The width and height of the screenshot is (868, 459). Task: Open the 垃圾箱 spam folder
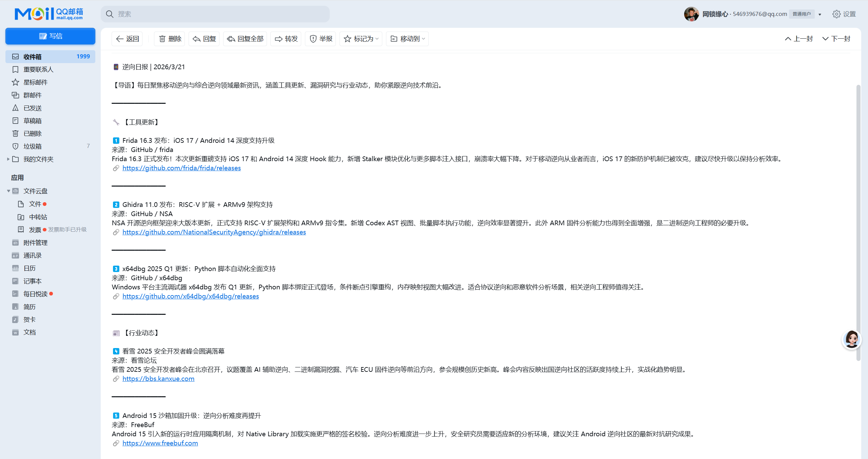tap(33, 146)
